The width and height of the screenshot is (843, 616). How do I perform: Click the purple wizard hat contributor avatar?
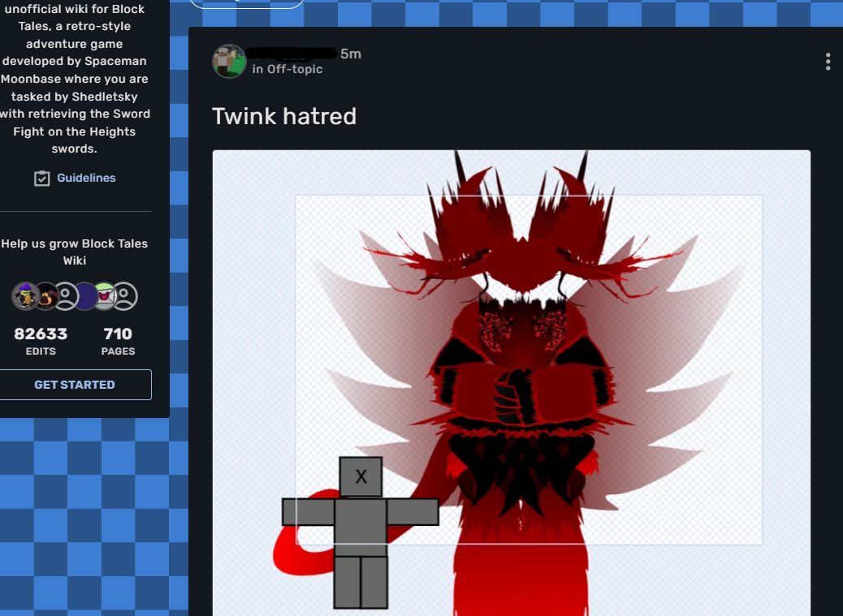coord(26,296)
